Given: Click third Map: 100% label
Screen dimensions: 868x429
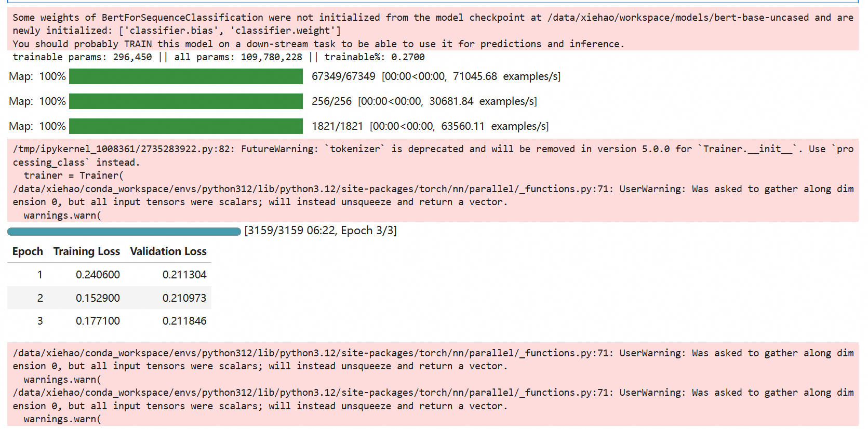Looking at the screenshot, I should click(x=37, y=127).
